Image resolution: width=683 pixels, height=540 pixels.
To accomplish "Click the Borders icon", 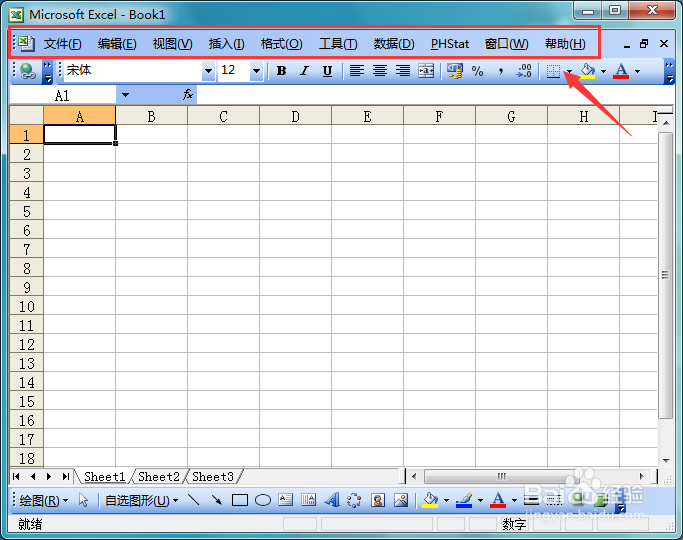I will pyautogui.click(x=553, y=71).
